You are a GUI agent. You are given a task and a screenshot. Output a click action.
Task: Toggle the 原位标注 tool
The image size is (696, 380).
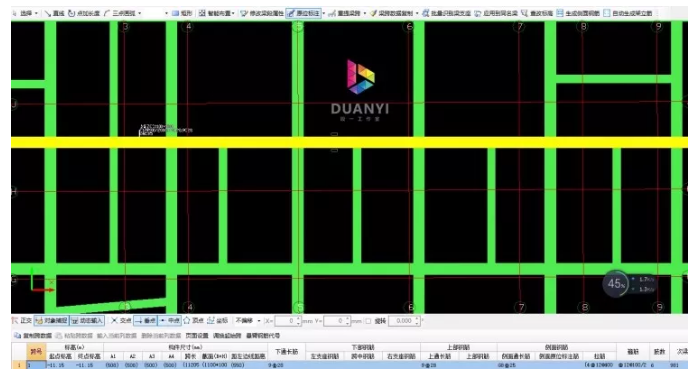(x=304, y=13)
